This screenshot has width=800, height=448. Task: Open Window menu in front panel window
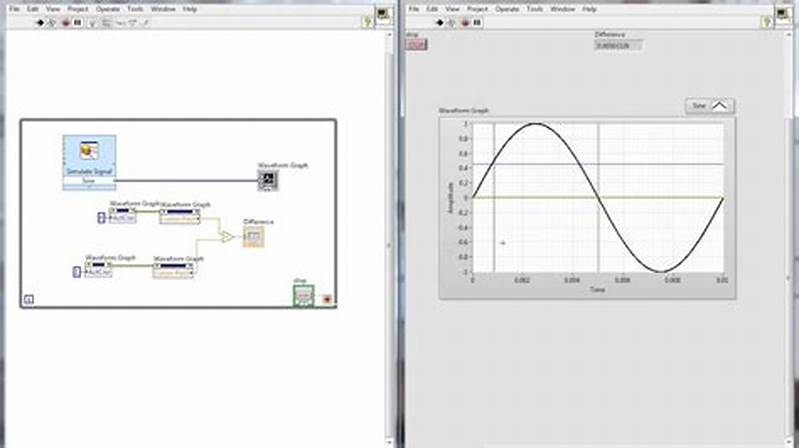(562, 9)
